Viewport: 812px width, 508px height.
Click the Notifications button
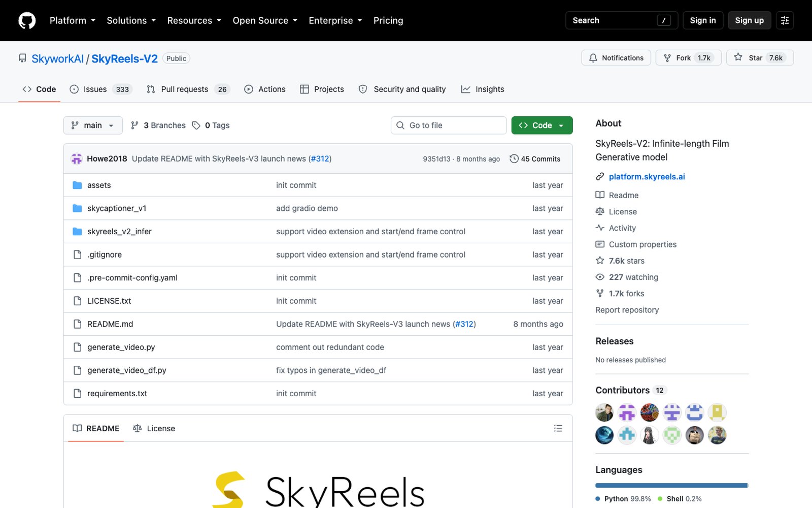(616, 58)
